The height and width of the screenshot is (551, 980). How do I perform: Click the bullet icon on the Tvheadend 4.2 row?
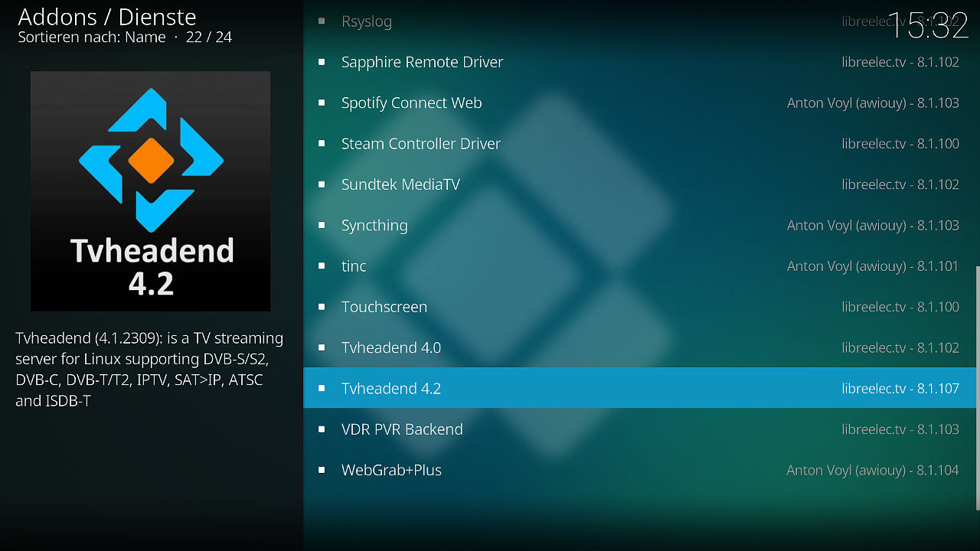point(322,388)
